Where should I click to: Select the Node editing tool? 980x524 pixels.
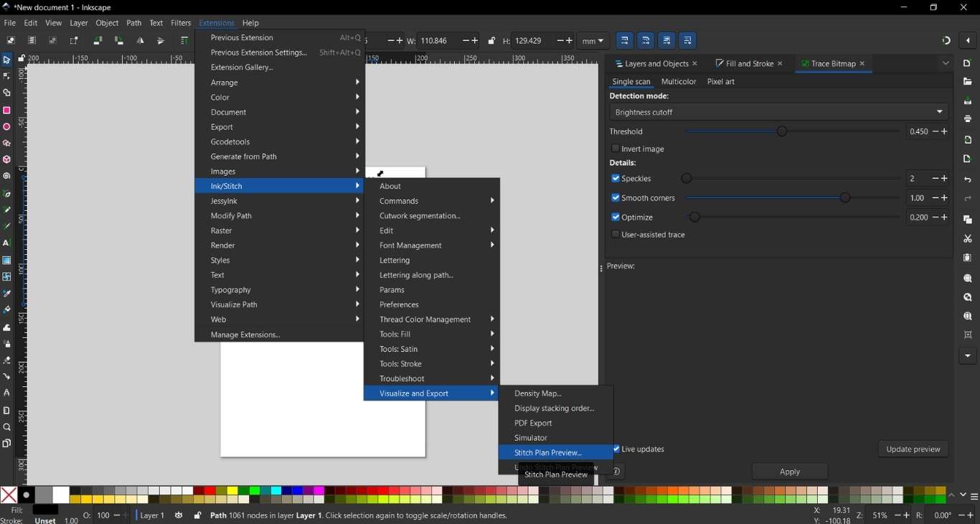click(7, 77)
